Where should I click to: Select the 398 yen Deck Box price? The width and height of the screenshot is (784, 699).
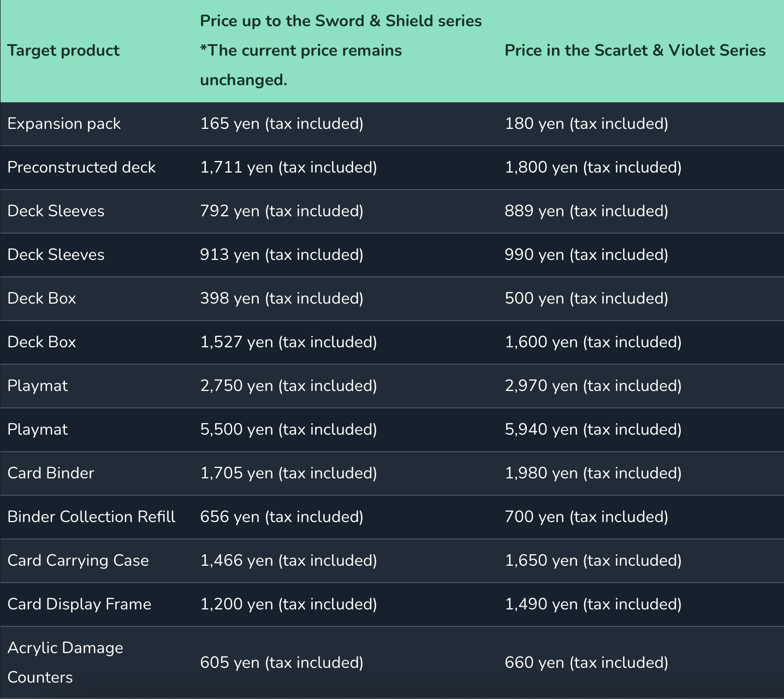coord(281,298)
